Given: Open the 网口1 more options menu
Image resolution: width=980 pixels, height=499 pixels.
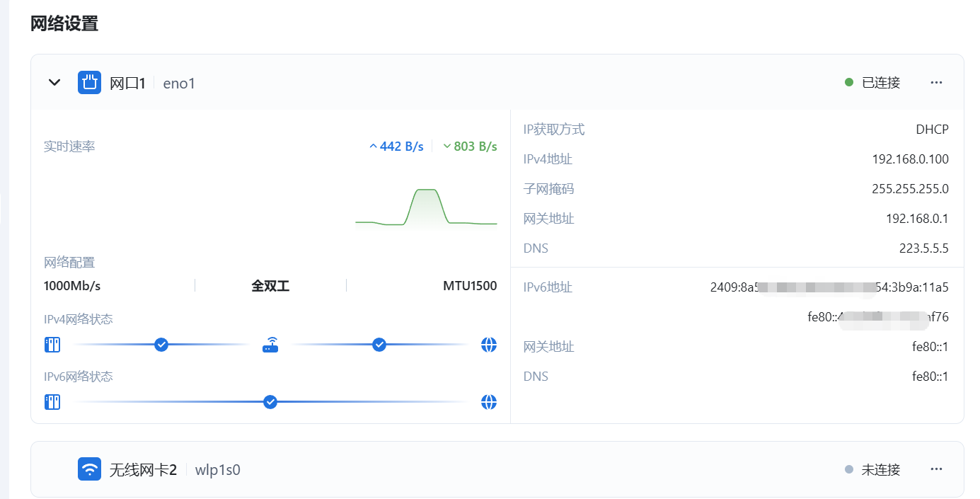Looking at the screenshot, I should (x=936, y=83).
